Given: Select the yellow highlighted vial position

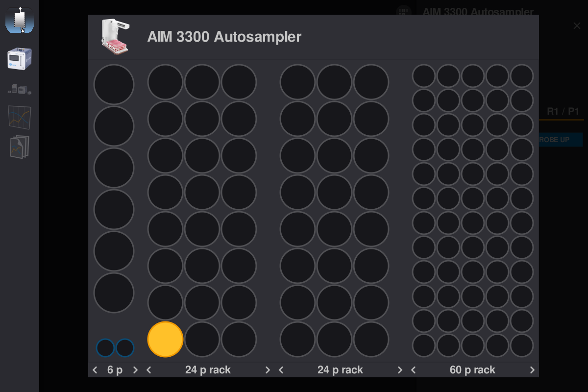Looking at the screenshot, I should coord(165,339).
